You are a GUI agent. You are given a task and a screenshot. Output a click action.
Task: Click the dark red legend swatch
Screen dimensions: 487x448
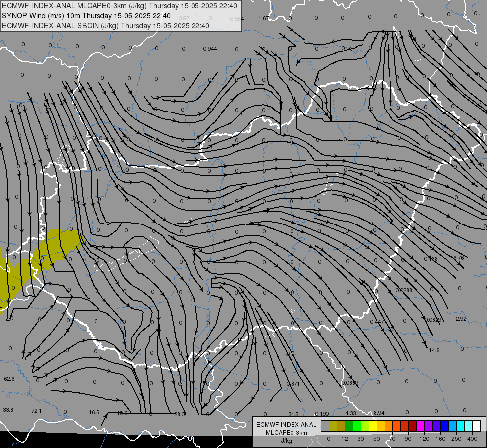[413, 426]
